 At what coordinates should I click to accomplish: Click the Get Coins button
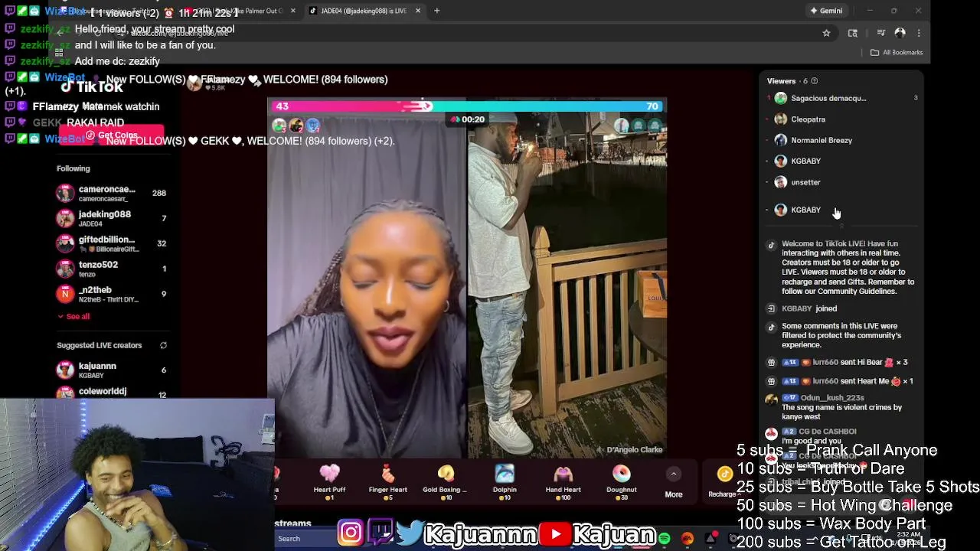click(112, 135)
